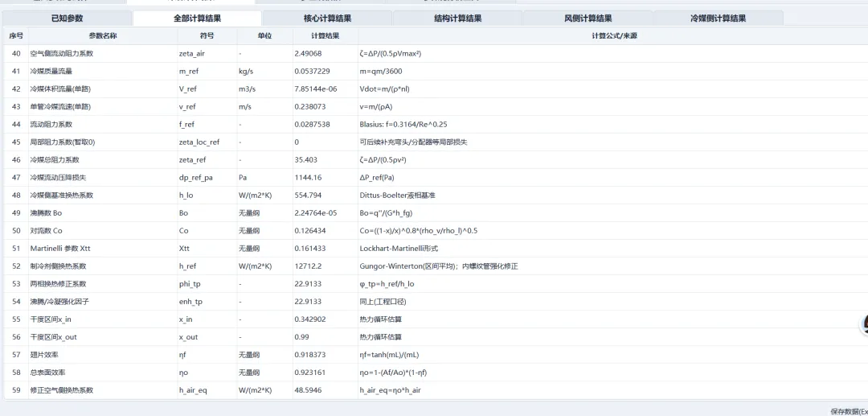Open the 核心计算结果 tab
This screenshot has height=416, width=868.
click(328, 19)
